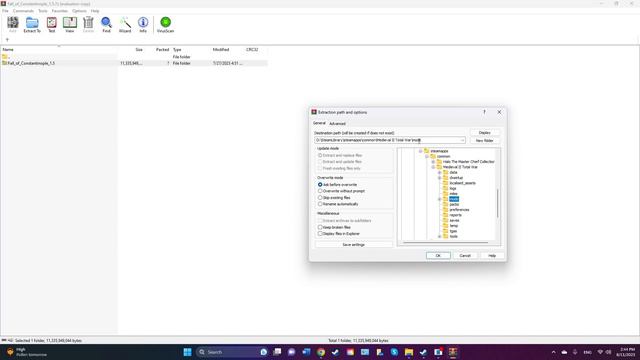Select Extract and replace files option
640x360 pixels.
pos(320,155)
